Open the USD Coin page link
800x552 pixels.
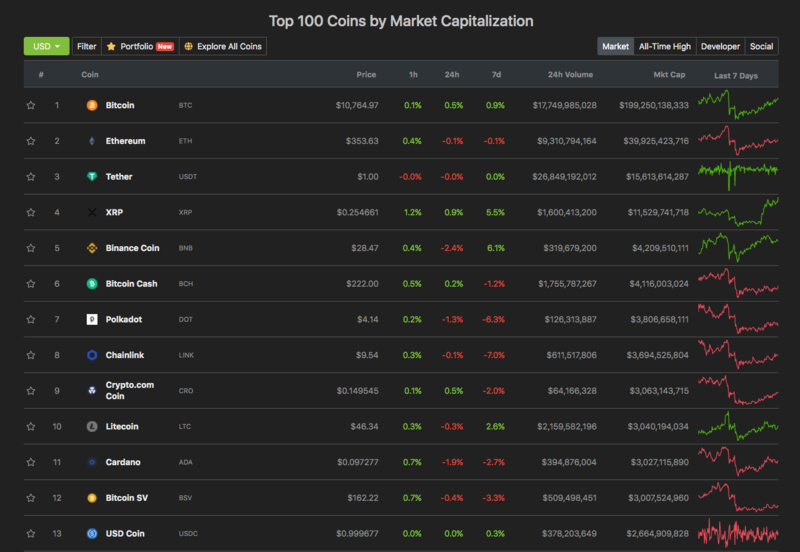click(x=125, y=534)
